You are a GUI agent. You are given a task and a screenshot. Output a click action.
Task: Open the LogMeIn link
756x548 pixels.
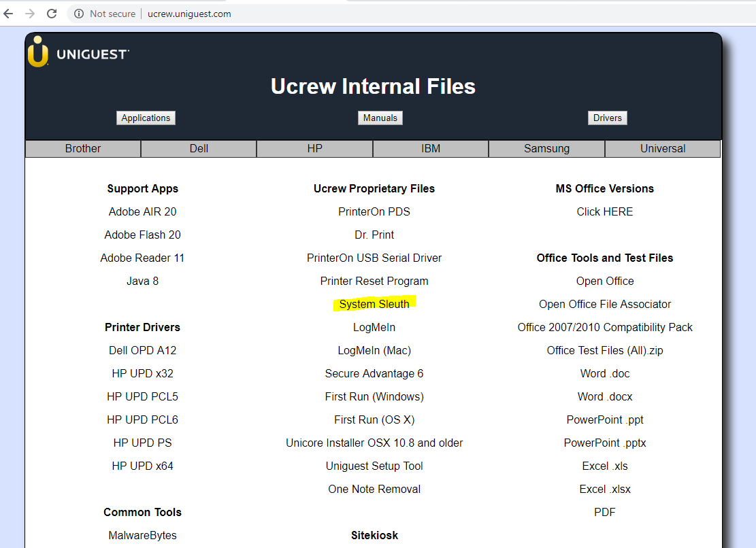(x=374, y=328)
